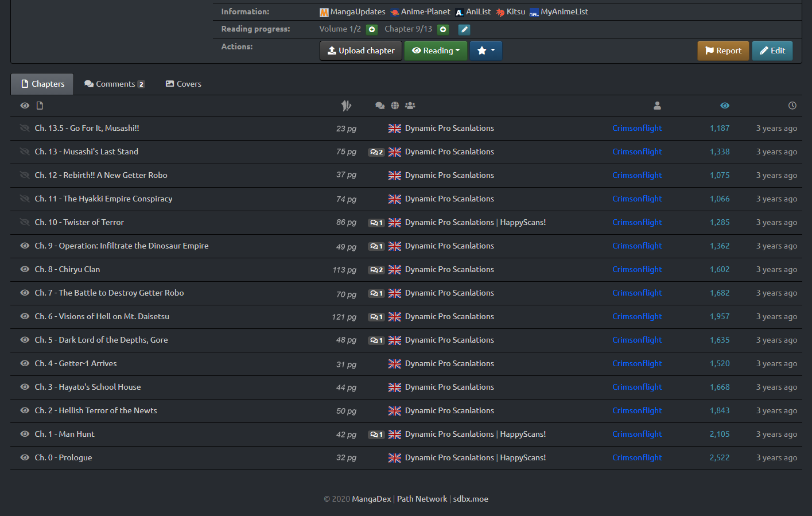Click the clock age column header icon
Screen dimensions: 812x516
[792, 106]
